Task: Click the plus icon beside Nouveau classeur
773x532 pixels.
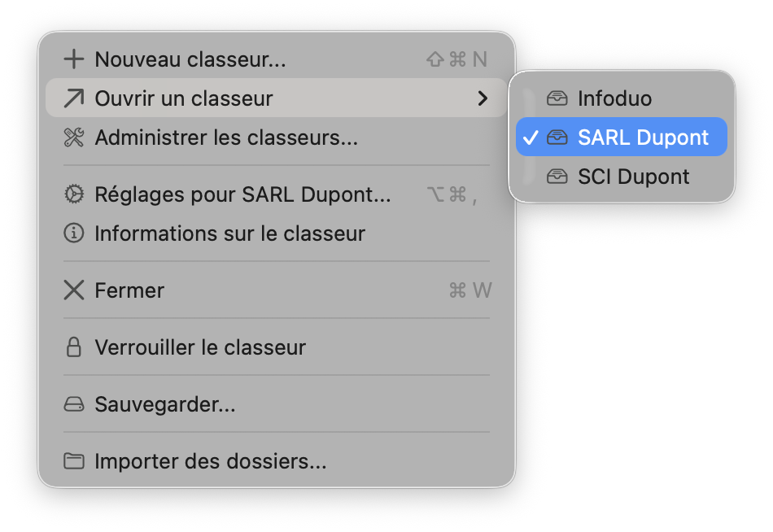Action: click(x=74, y=59)
